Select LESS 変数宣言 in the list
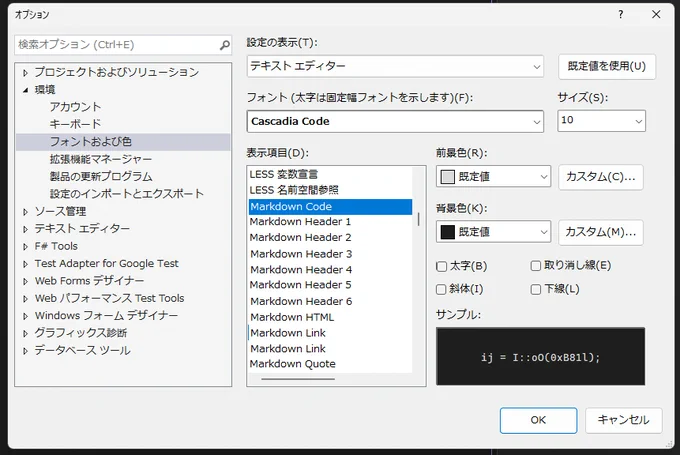 330,174
